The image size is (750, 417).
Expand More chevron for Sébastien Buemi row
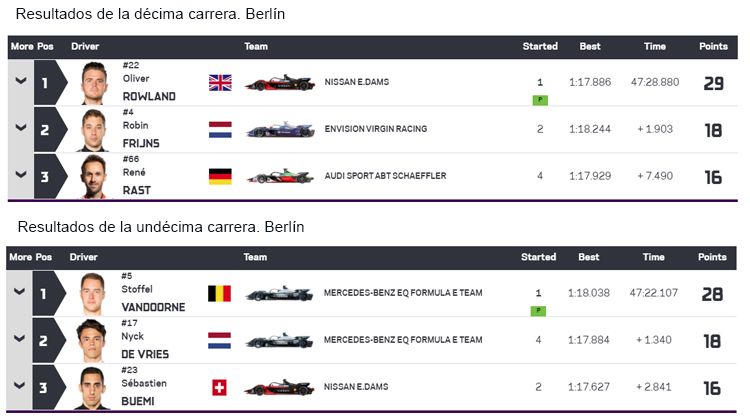point(19,385)
